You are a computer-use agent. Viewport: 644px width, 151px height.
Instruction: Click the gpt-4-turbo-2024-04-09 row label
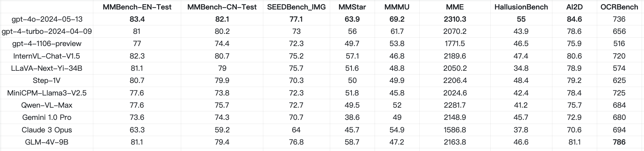tap(47, 31)
